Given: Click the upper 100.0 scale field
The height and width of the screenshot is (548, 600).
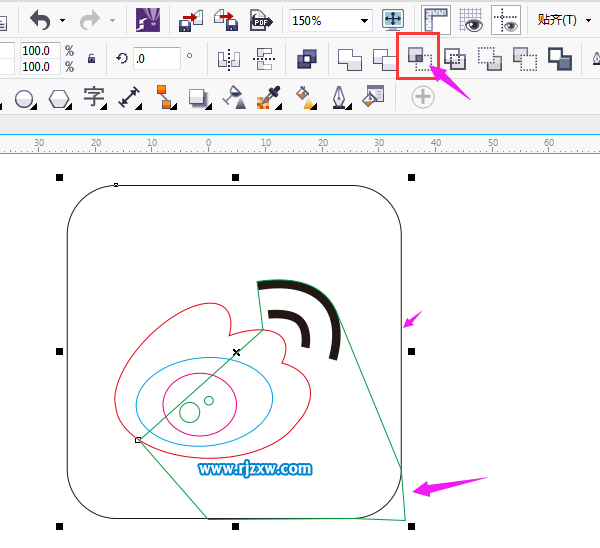Looking at the screenshot, I should point(40,51).
